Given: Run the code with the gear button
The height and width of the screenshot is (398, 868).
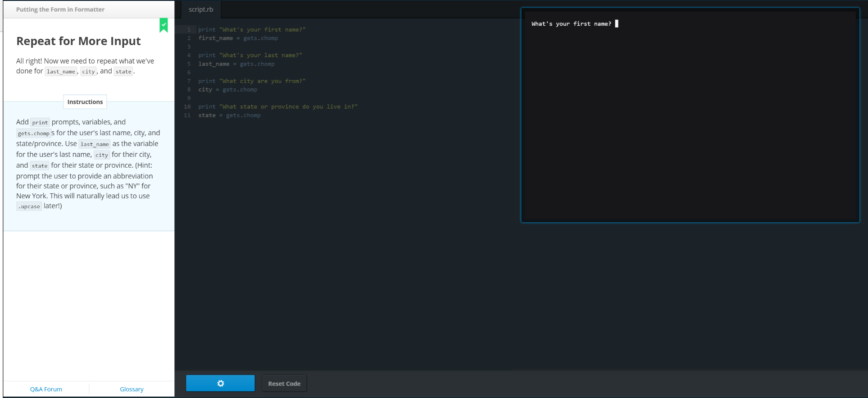Looking at the screenshot, I should point(220,383).
